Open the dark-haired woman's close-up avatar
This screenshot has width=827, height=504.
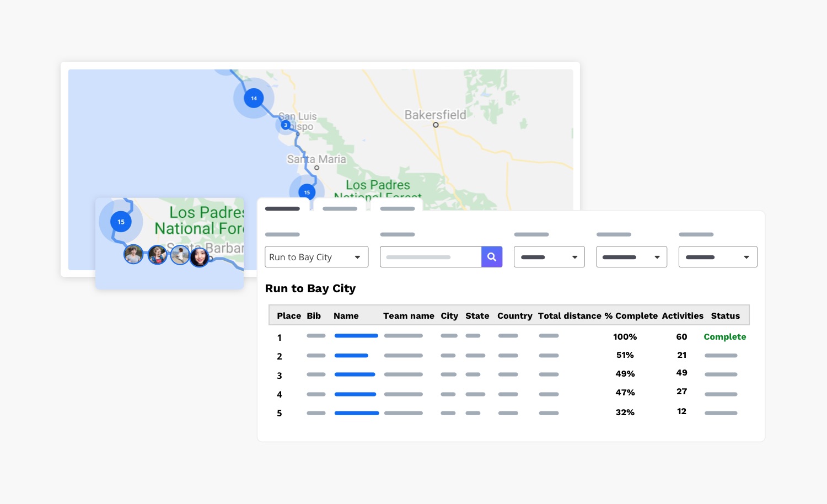click(199, 256)
